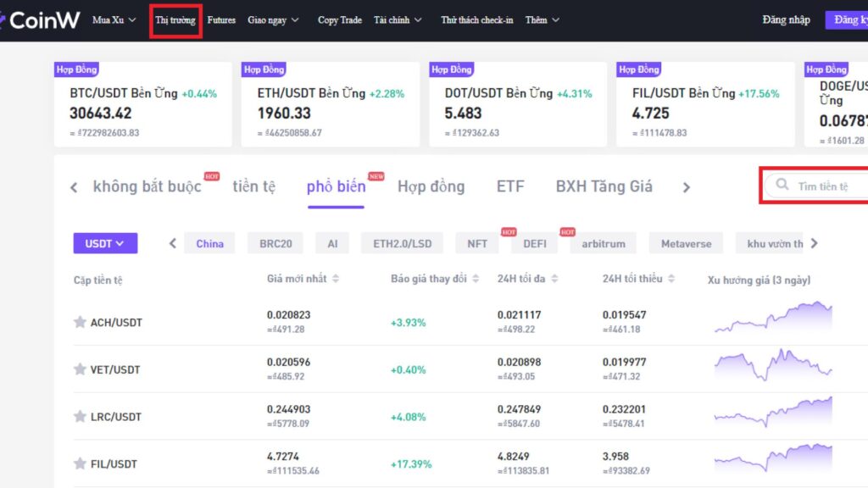Open the DOT/USDT Bền Ững contract card

518,104
